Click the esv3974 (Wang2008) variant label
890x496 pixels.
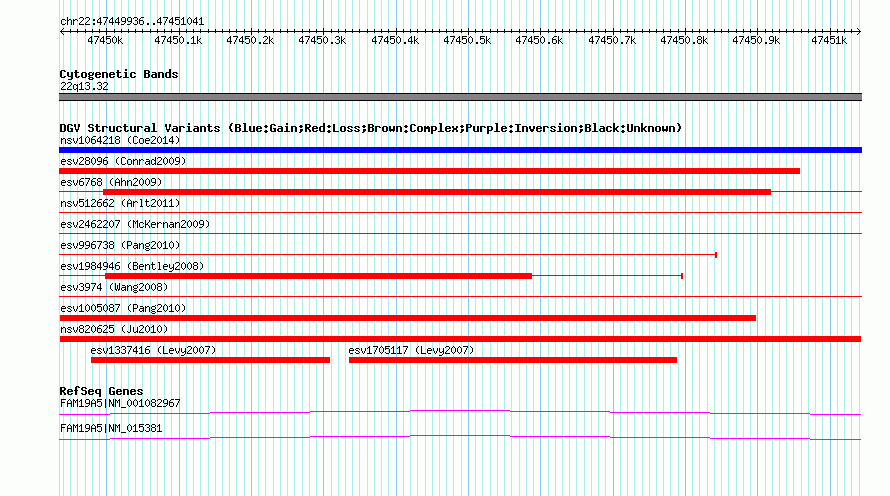[114, 287]
